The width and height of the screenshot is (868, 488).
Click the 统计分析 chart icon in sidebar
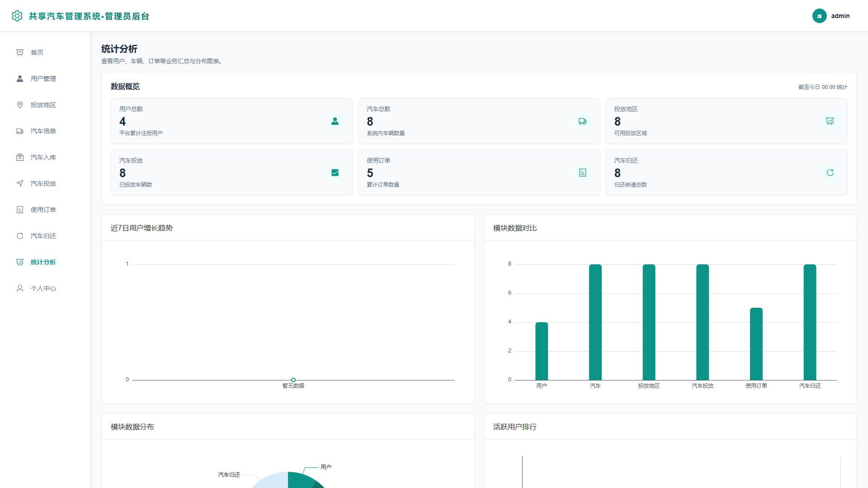coord(20,262)
